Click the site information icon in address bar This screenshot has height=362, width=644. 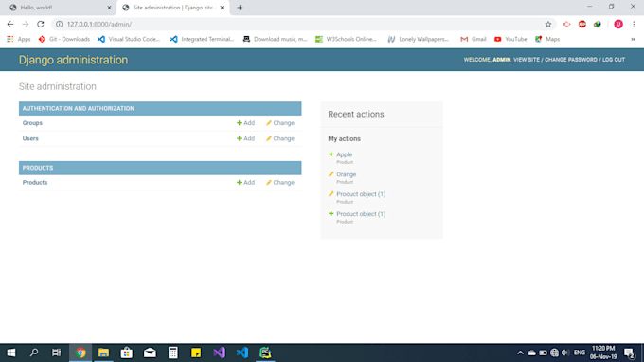59,25
